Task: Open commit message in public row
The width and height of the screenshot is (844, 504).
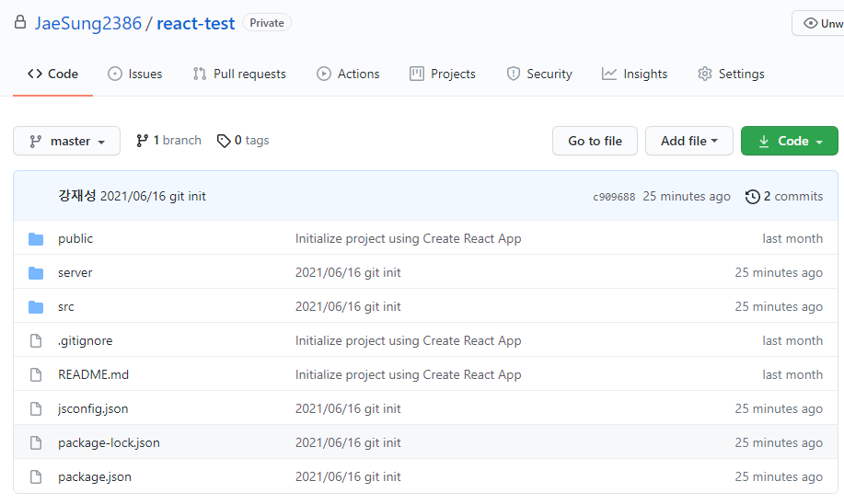Action: 408,238
